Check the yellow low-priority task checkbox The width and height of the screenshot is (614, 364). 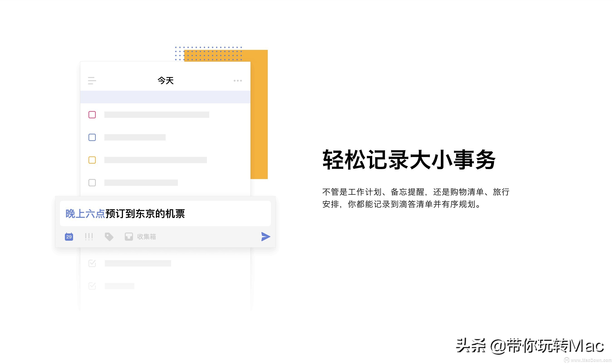(92, 160)
